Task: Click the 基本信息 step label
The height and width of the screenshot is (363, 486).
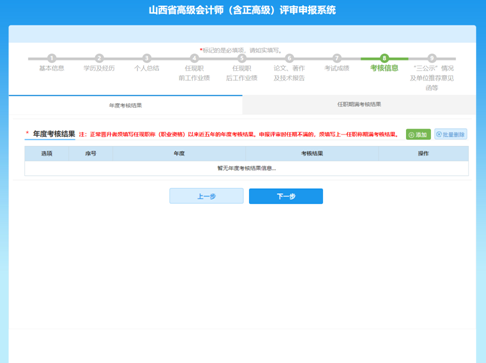Action: coord(52,68)
